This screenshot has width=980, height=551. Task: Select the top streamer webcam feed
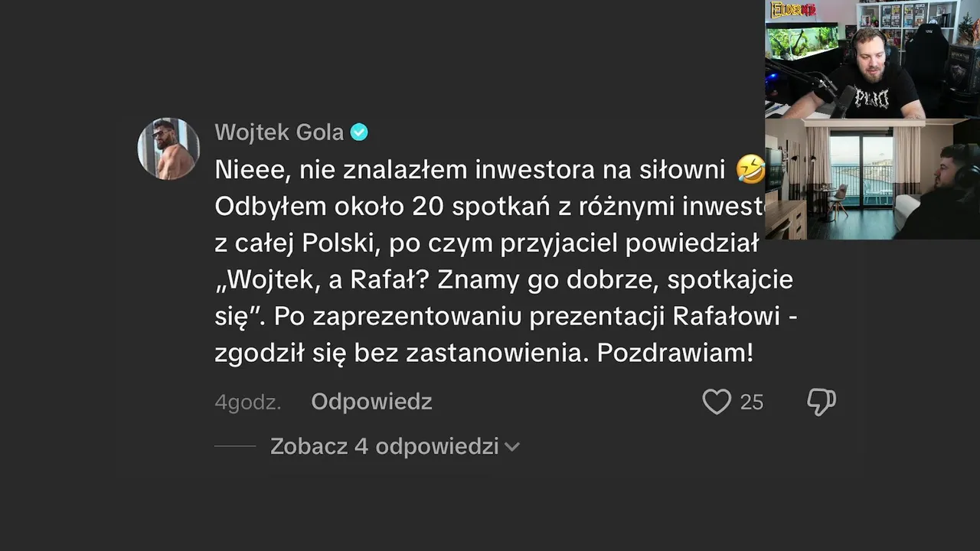(872, 59)
